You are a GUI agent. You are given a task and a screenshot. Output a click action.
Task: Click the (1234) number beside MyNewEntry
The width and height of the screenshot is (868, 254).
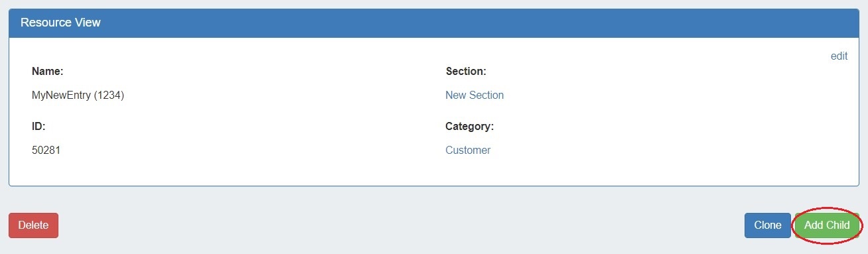109,95
